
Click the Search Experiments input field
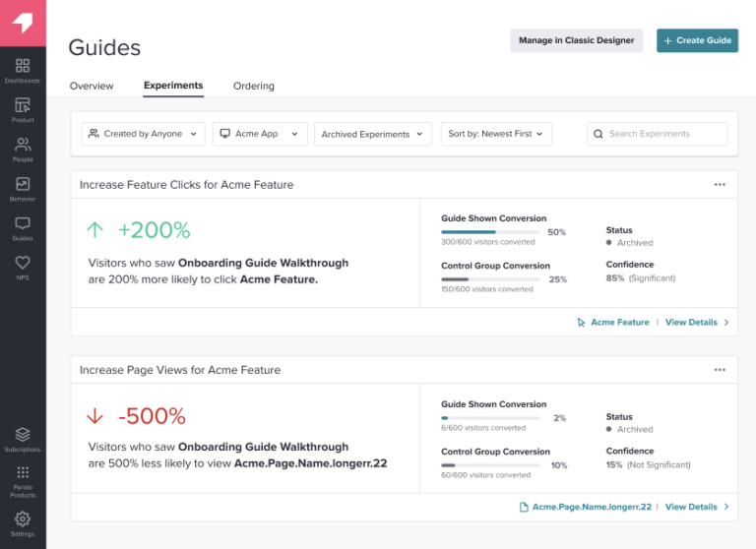click(x=658, y=134)
